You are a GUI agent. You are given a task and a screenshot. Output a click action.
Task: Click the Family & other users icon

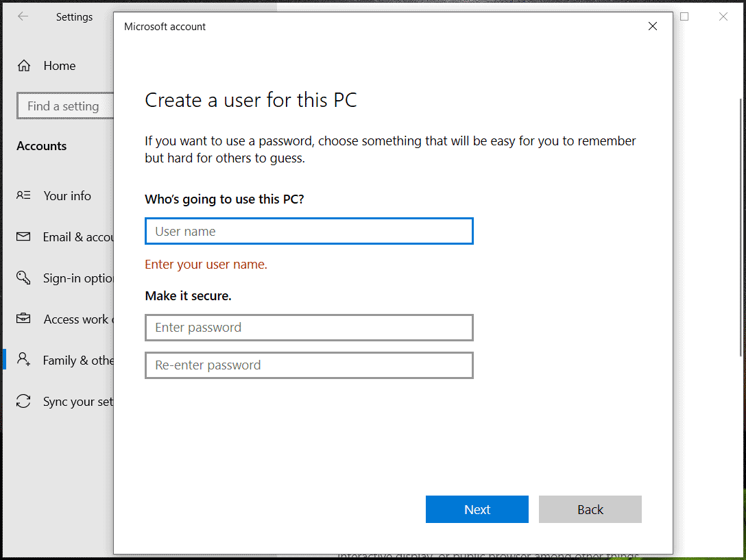coord(24,359)
